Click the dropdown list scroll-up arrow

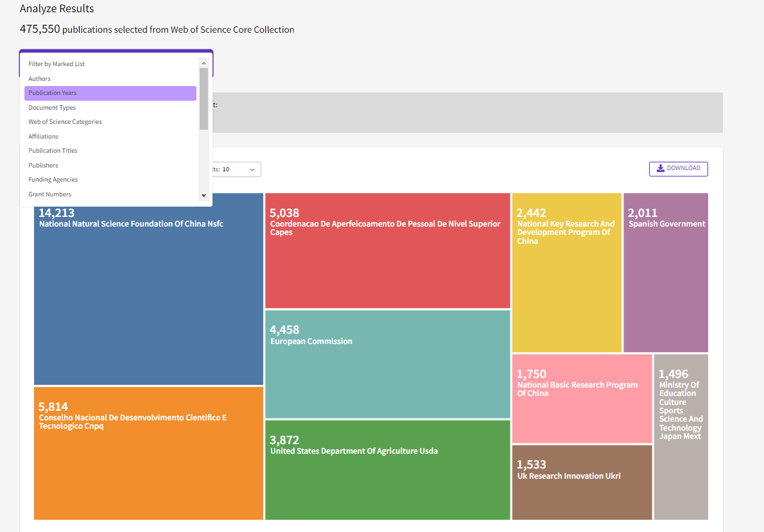click(204, 63)
